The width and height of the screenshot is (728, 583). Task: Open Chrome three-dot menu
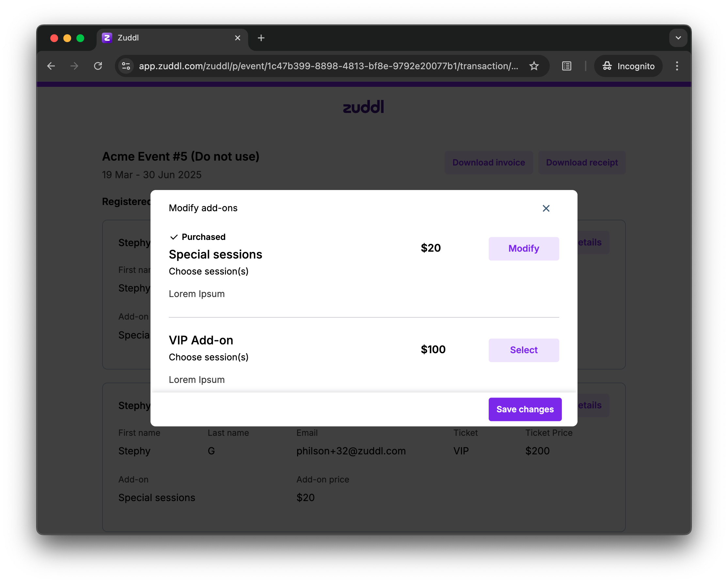pos(677,66)
